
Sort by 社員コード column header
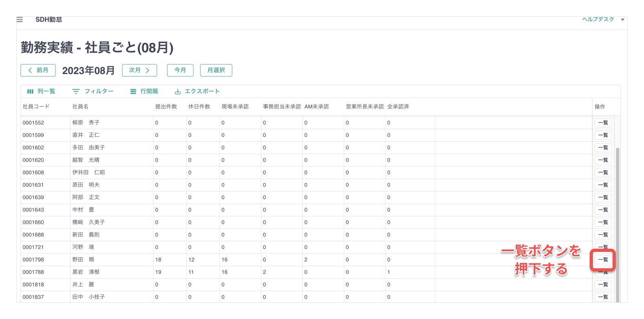coord(36,107)
